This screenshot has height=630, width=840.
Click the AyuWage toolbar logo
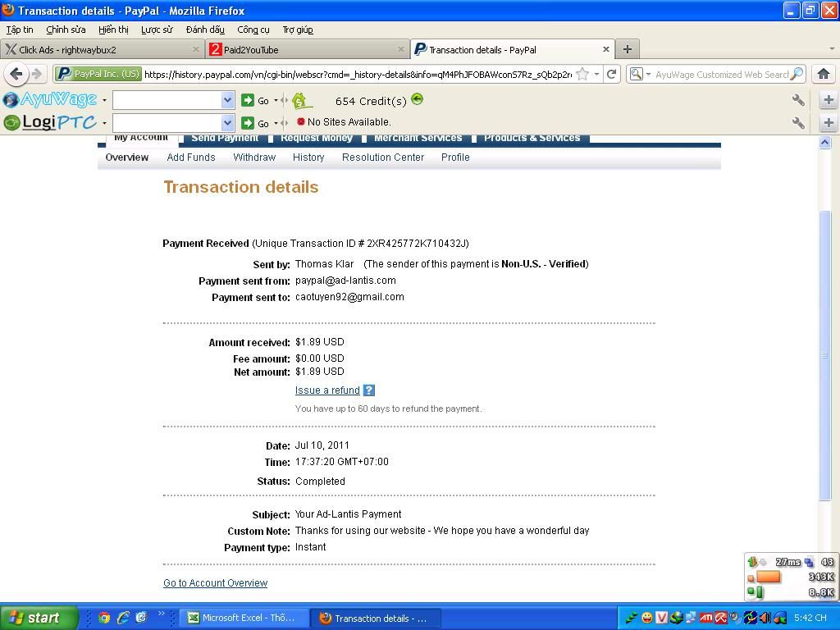tap(51, 99)
